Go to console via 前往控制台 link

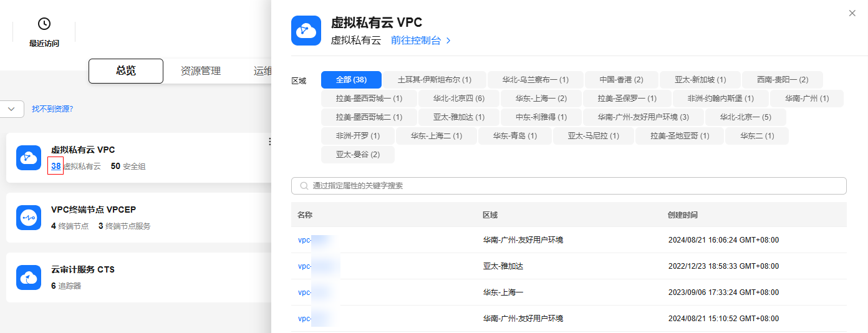tap(420, 41)
